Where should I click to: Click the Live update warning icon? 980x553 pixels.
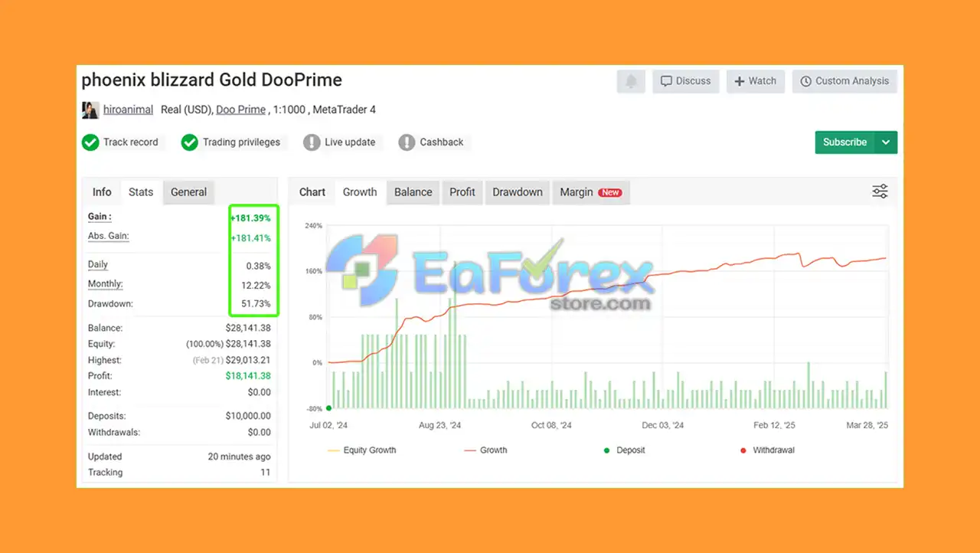pos(312,142)
